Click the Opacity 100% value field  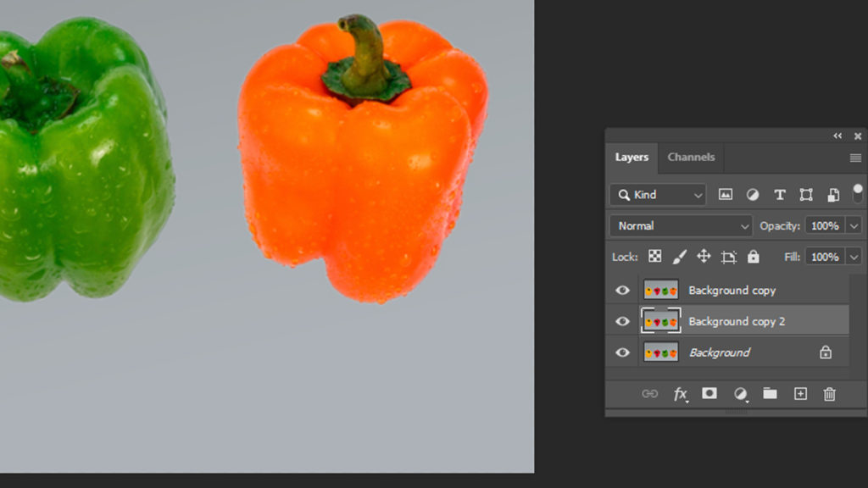click(x=825, y=225)
